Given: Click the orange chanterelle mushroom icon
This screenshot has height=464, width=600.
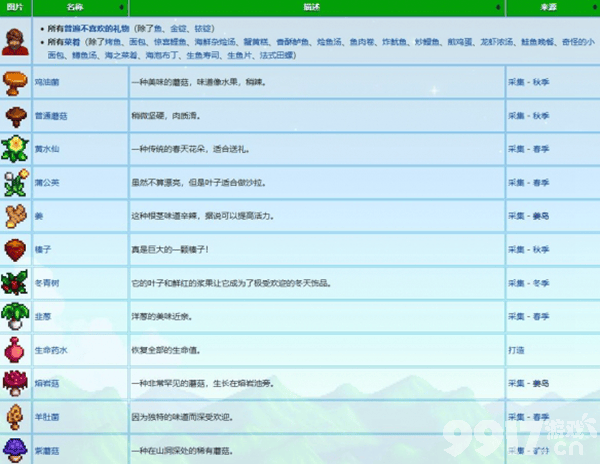Looking at the screenshot, I should (15, 82).
